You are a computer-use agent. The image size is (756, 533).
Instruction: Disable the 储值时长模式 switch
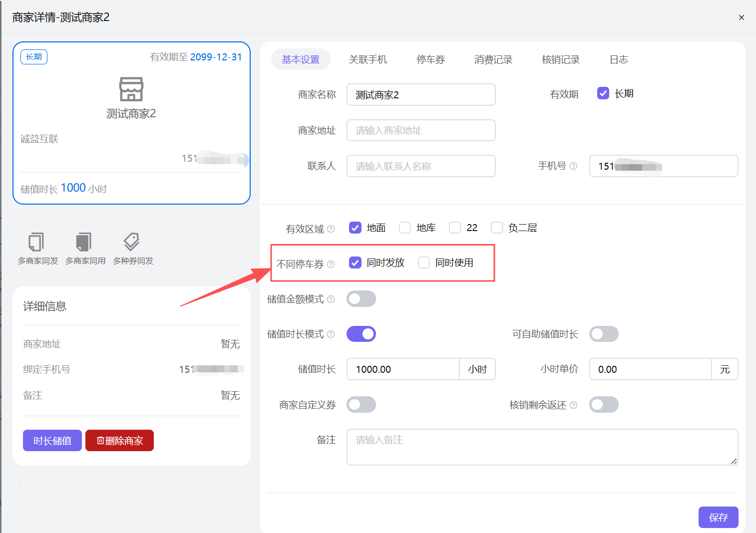coord(361,334)
